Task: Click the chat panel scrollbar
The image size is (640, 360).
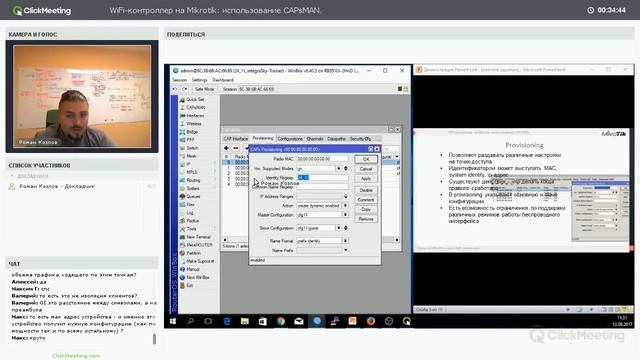Action: pyautogui.click(x=154, y=338)
